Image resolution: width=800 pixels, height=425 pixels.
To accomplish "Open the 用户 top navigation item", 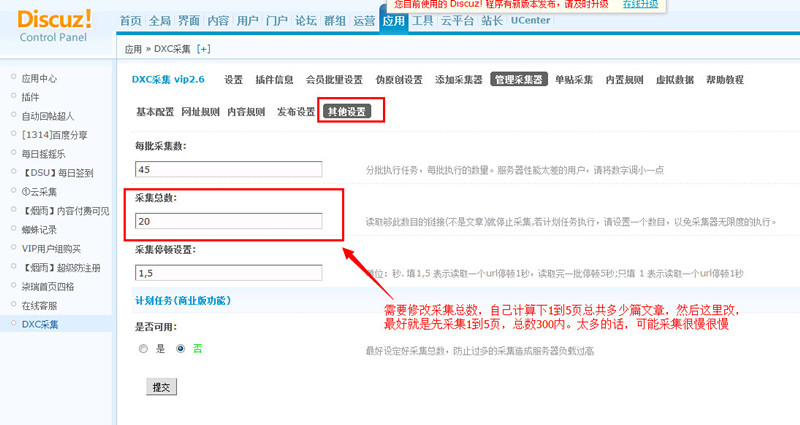I will pos(247,21).
